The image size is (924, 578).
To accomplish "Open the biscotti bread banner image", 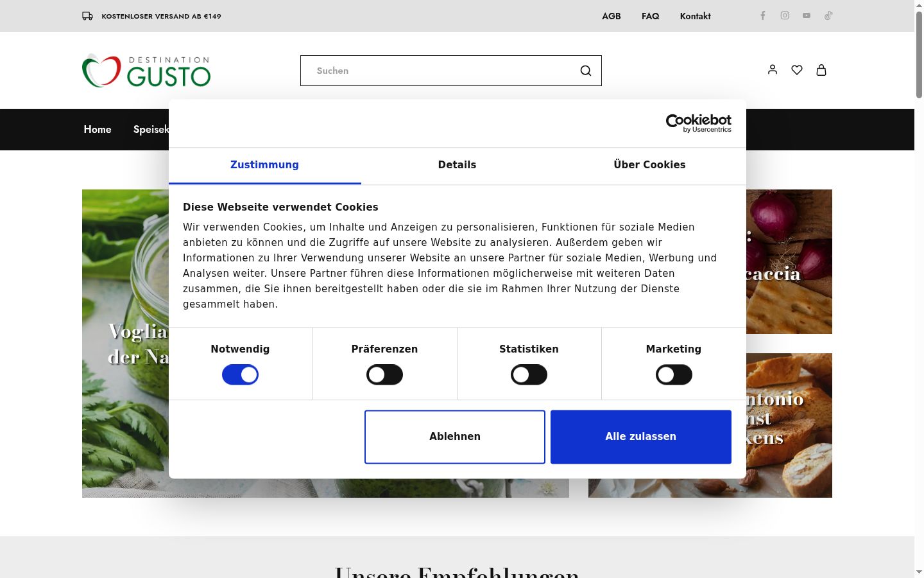I will pyautogui.click(x=789, y=425).
